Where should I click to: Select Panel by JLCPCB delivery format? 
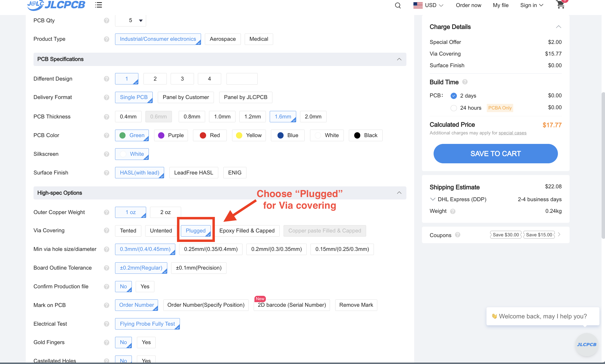246,97
